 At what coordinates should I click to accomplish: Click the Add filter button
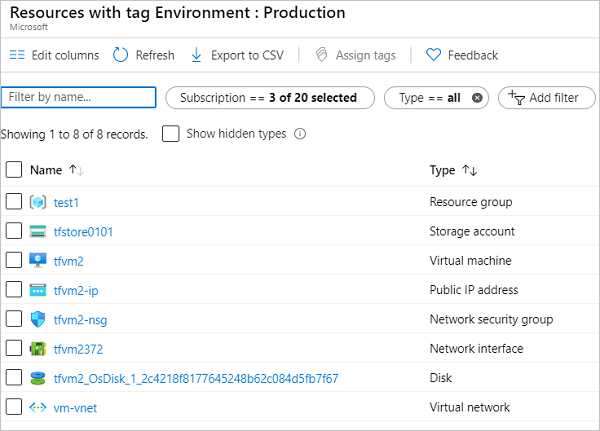click(x=546, y=98)
